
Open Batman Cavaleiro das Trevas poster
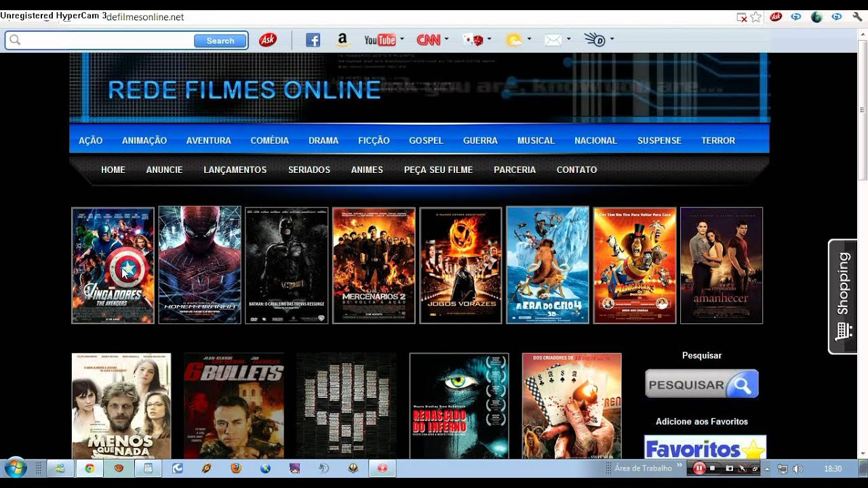(x=286, y=266)
